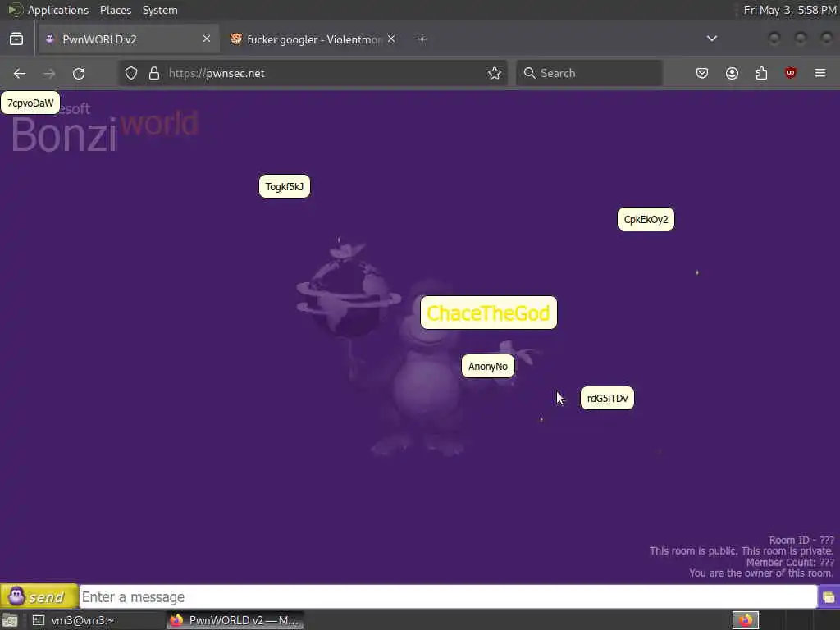The height and width of the screenshot is (630, 840).
Task: Click the 7cpvoDaW name bubble
Action: [30, 103]
